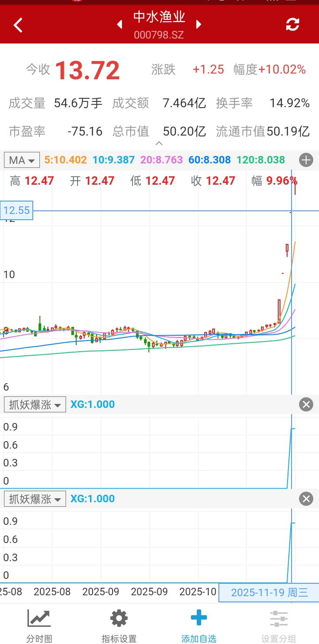Close the second 抓妖爆涨 indicator panel
This screenshot has width=319, height=644.
click(x=306, y=499)
